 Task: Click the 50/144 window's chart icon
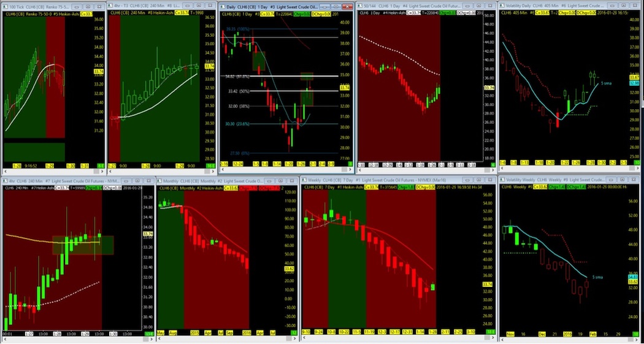360,6
